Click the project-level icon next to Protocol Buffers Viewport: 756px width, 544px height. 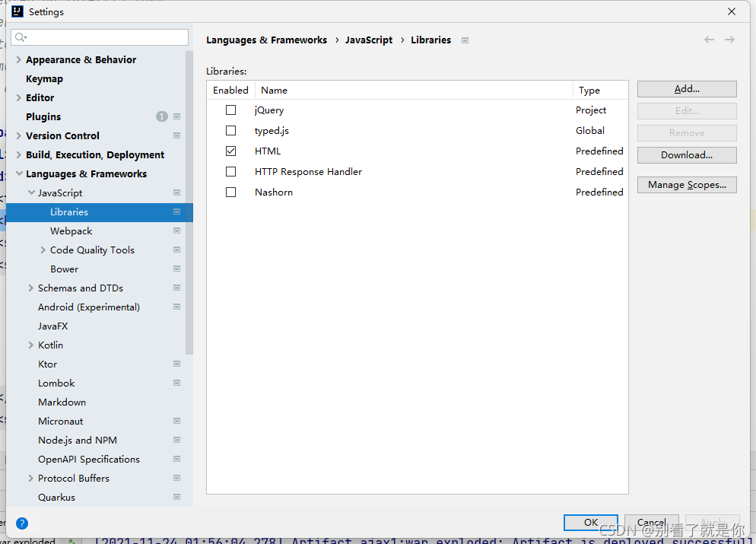(x=176, y=479)
